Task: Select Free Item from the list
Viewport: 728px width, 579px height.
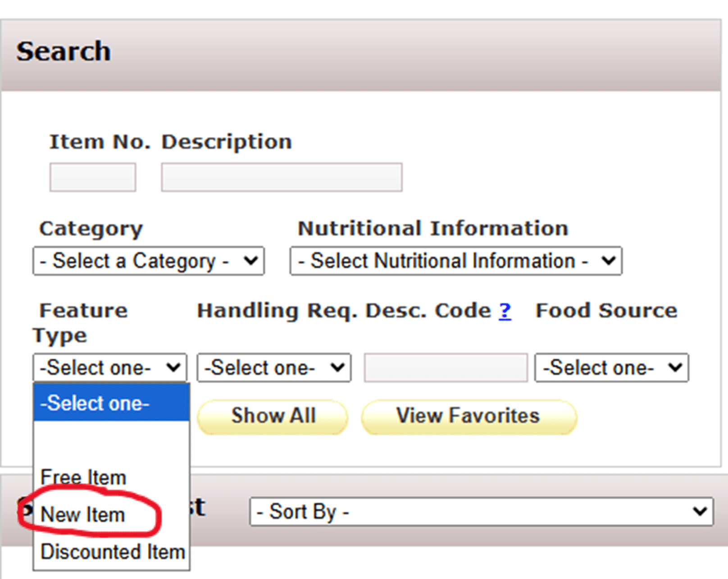Action: [84, 477]
